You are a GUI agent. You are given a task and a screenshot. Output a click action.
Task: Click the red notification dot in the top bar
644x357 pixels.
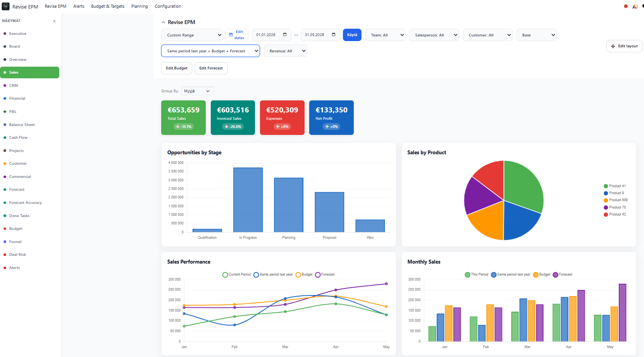(x=626, y=6)
